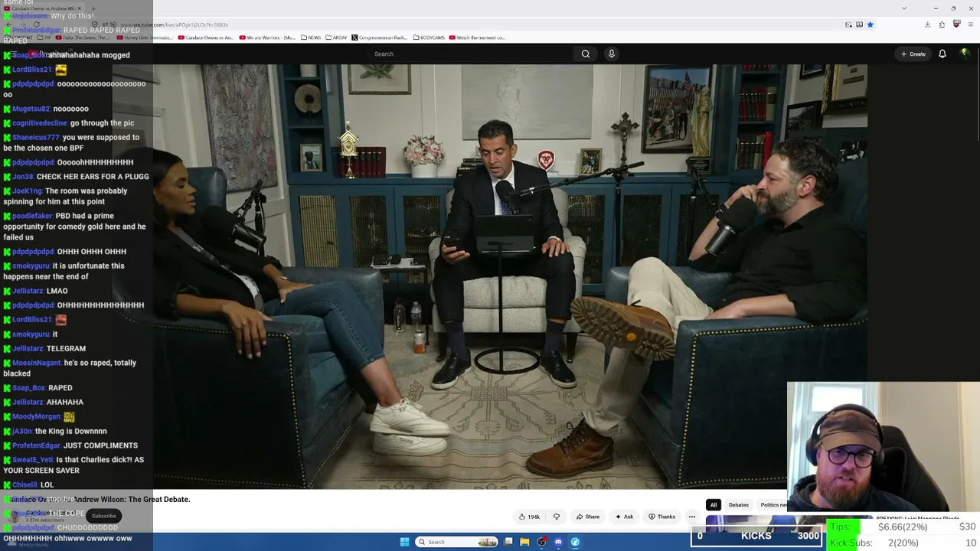Image resolution: width=980 pixels, height=551 pixels.
Task: Click the Tips $6.66(22%) goal bar
Action: click(903, 527)
